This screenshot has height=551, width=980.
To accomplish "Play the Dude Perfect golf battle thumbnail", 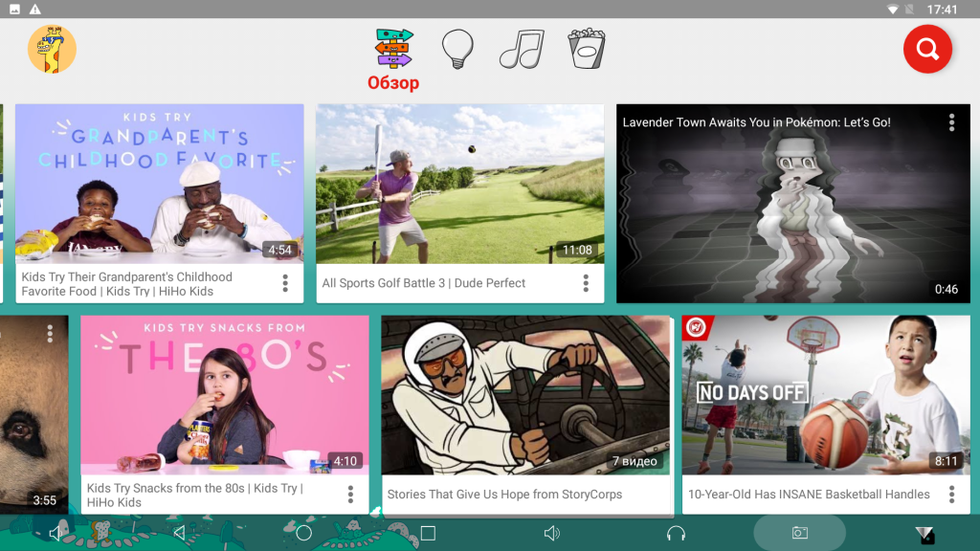I will pos(459,184).
